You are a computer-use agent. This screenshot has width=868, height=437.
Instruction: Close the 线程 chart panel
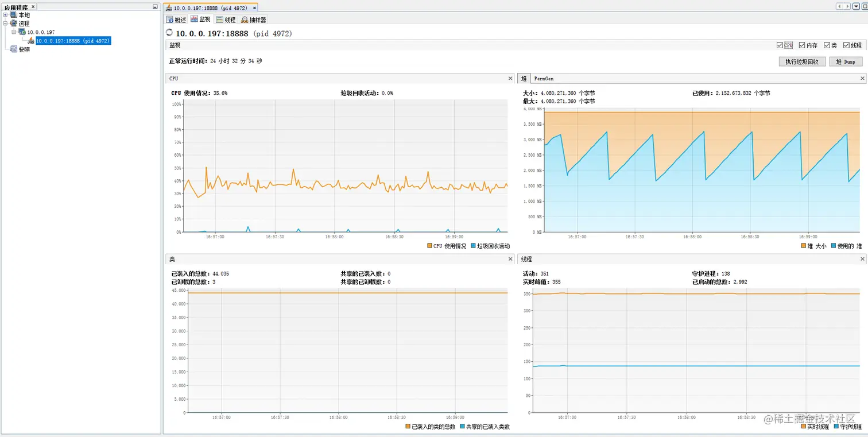[x=862, y=259]
